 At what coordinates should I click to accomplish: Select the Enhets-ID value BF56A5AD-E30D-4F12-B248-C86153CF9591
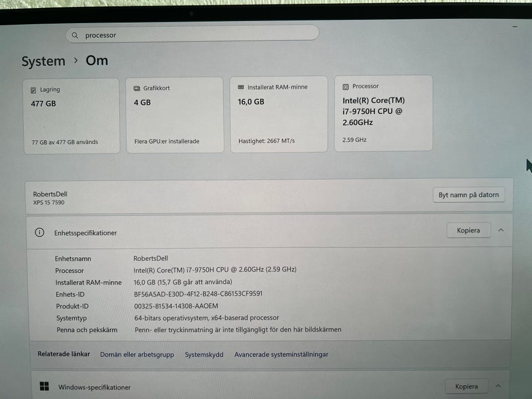click(x=198, y=294)
